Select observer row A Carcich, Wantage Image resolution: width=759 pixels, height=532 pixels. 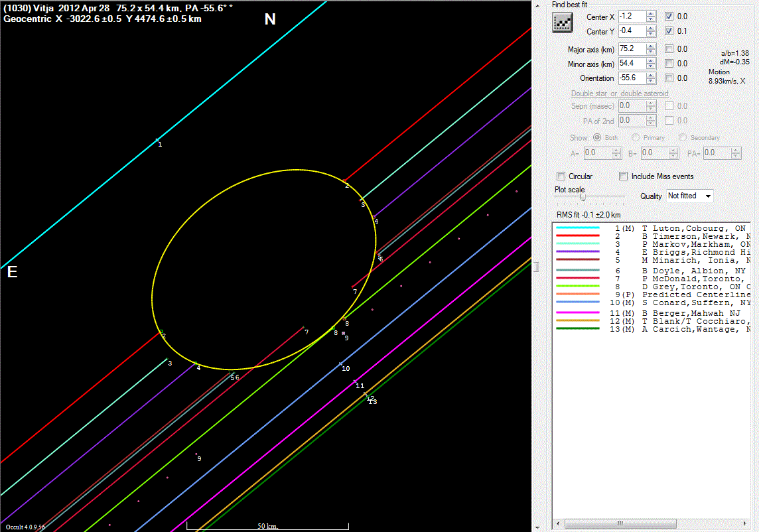coord(652,329)
